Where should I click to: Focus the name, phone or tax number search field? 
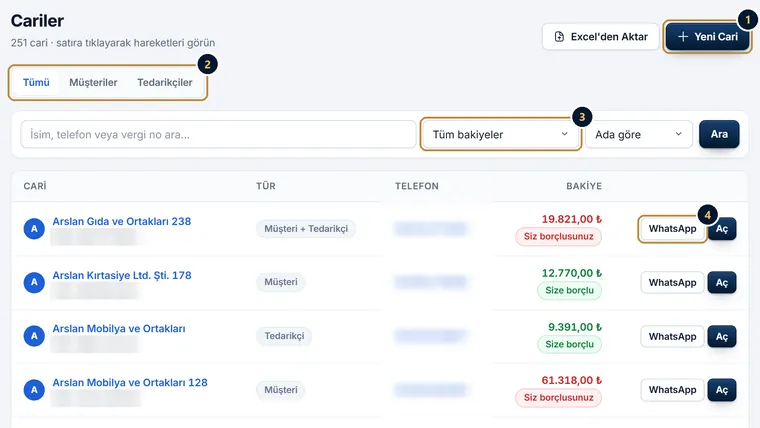pos(218,134)
